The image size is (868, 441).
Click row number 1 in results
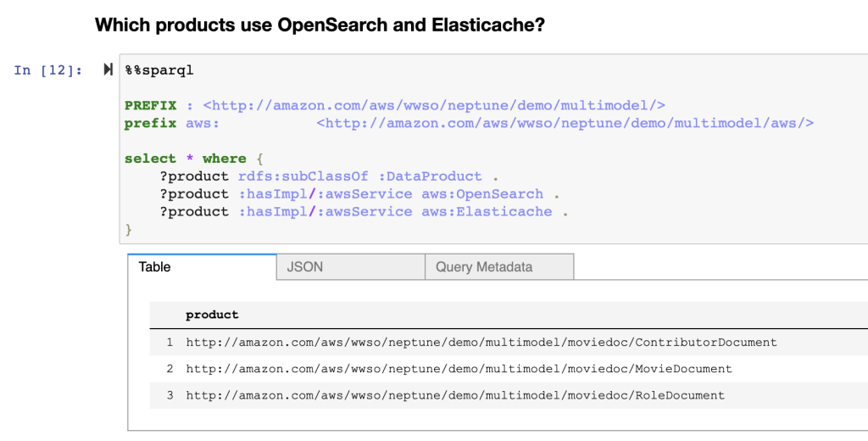170,343
